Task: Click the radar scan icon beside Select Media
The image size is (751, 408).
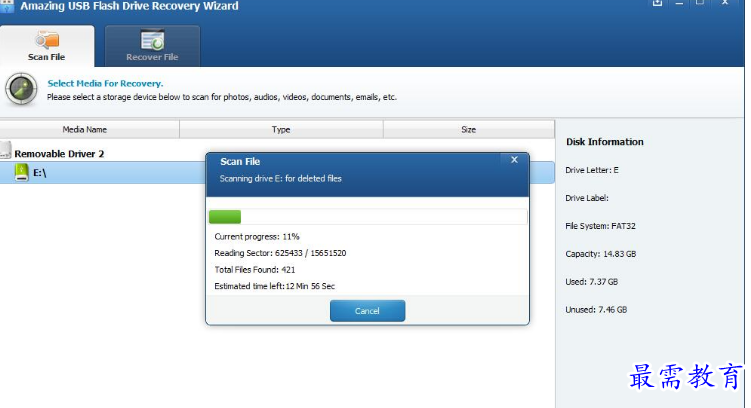Action: click(21, 89)
